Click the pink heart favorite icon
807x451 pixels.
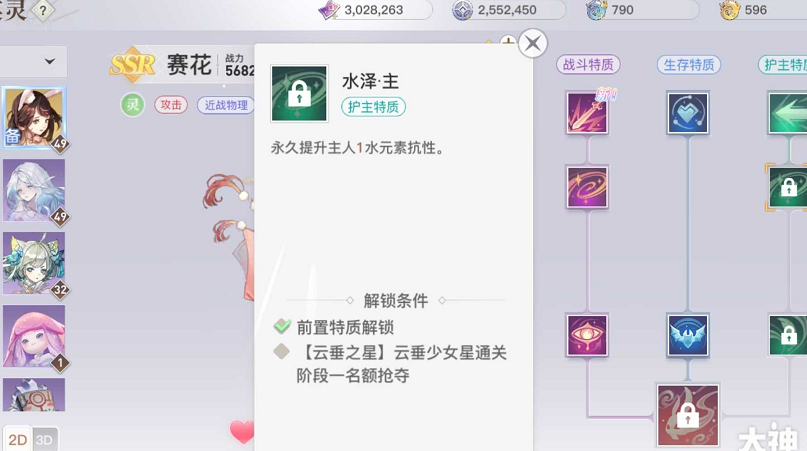tap(242, 431)
